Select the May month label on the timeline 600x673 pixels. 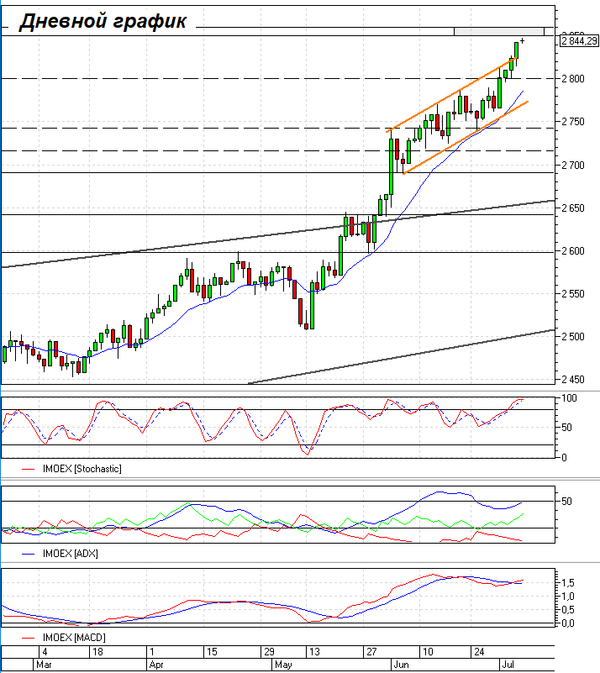point(283,665)
